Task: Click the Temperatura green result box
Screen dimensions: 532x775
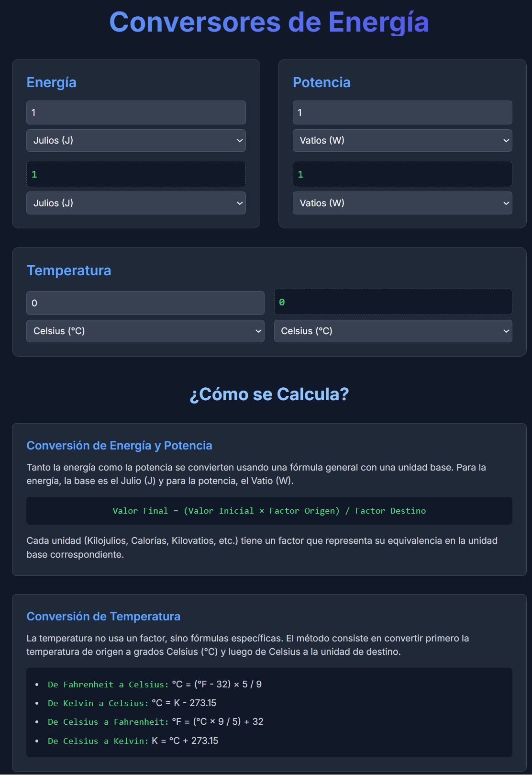Action: [x=392, y=302]
